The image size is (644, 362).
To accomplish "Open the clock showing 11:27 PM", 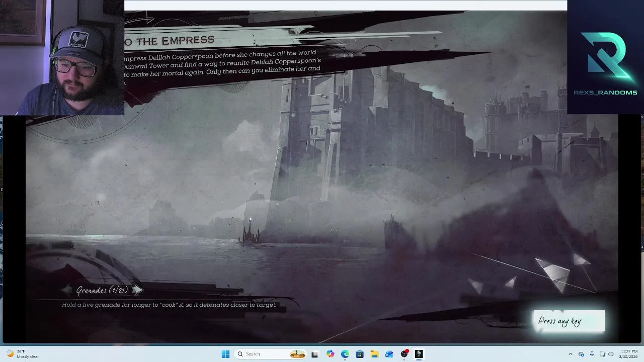I will tap(629, 354).
